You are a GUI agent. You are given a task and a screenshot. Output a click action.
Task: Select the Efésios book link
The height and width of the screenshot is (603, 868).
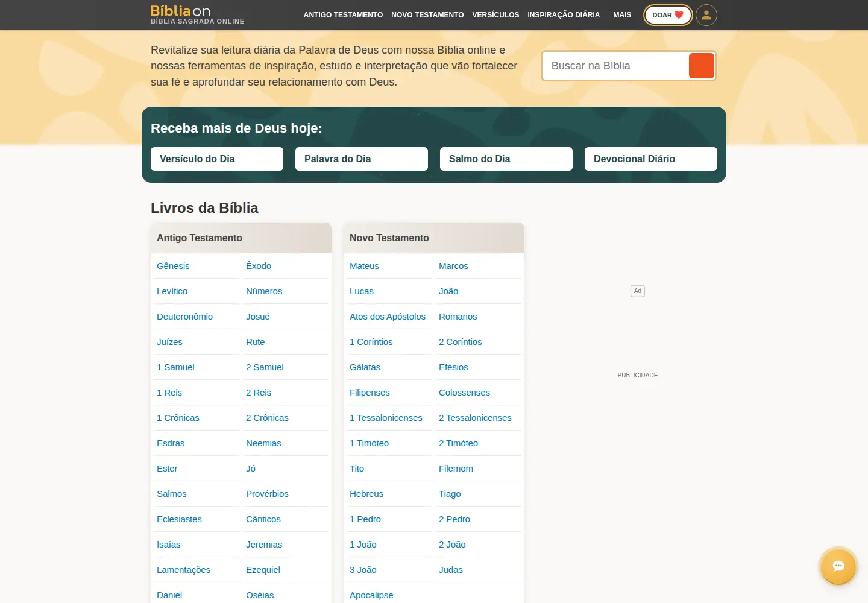tap(453, 367)
